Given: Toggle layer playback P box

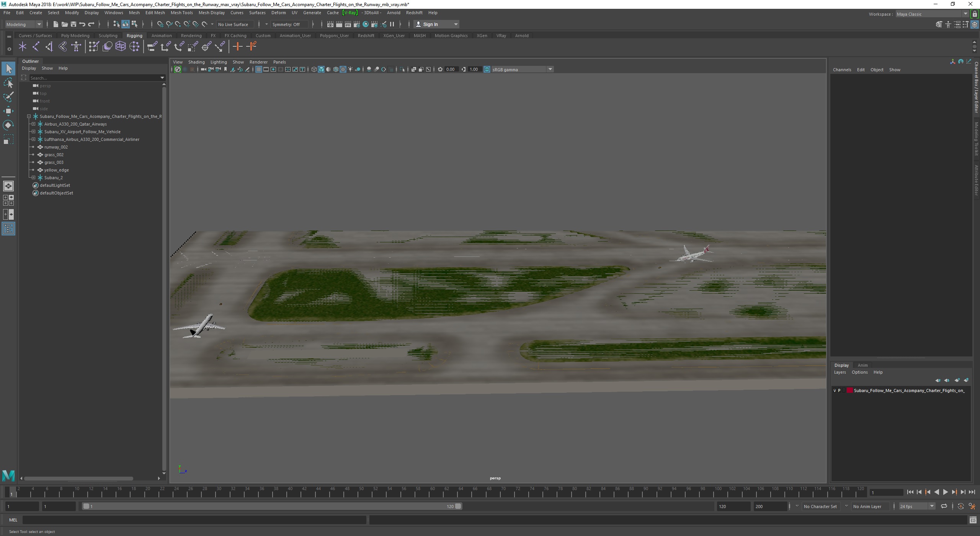Looking at the screenshot, I should point(840,391).
